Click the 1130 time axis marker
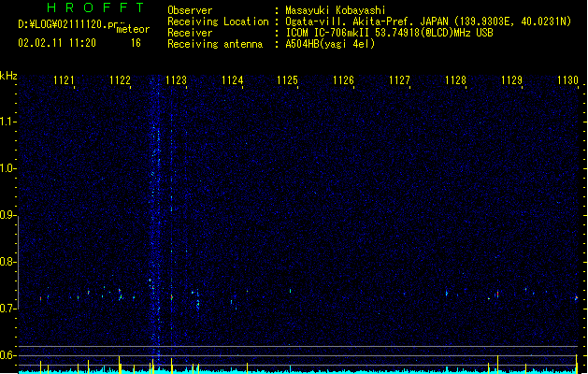This screenshot has width=588, height=374. [567, 80]
